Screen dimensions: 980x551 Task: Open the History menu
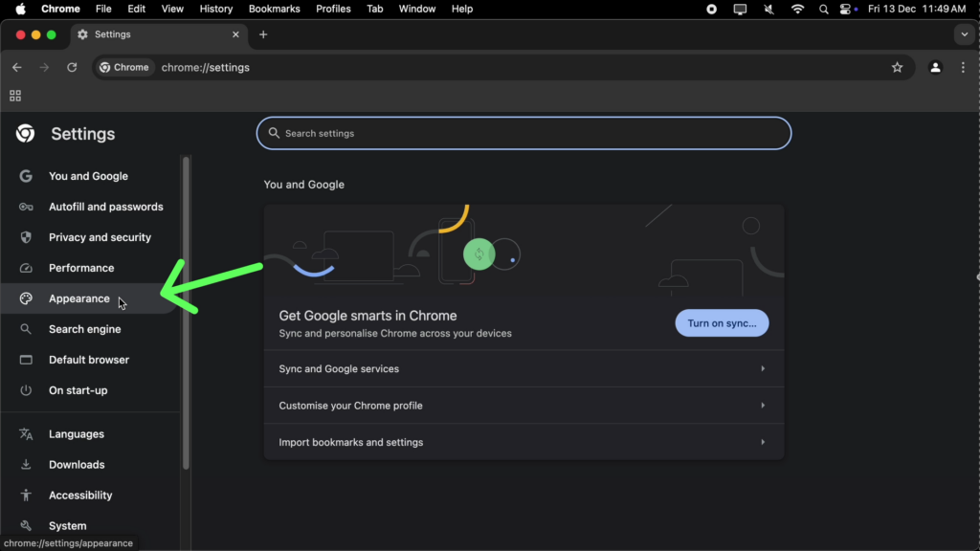pos(216,9)
